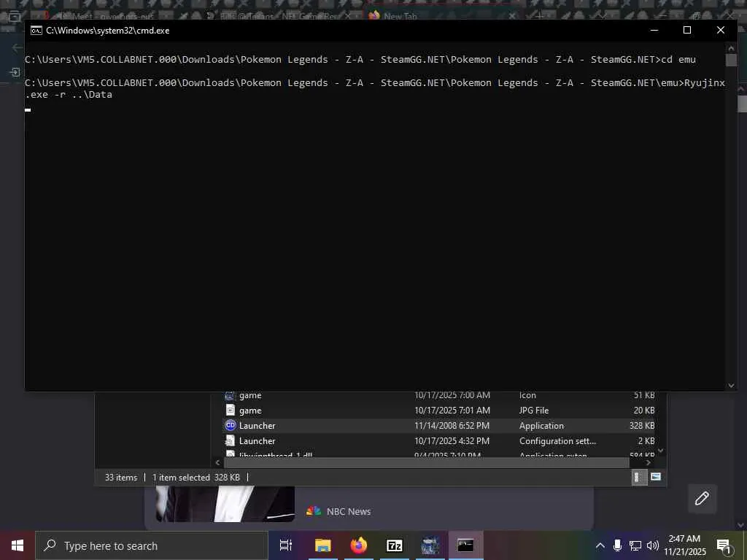Open the Windows Start menu
Image resolution: width=747 pixels, height=560 pixels.
tap(18, 545)
